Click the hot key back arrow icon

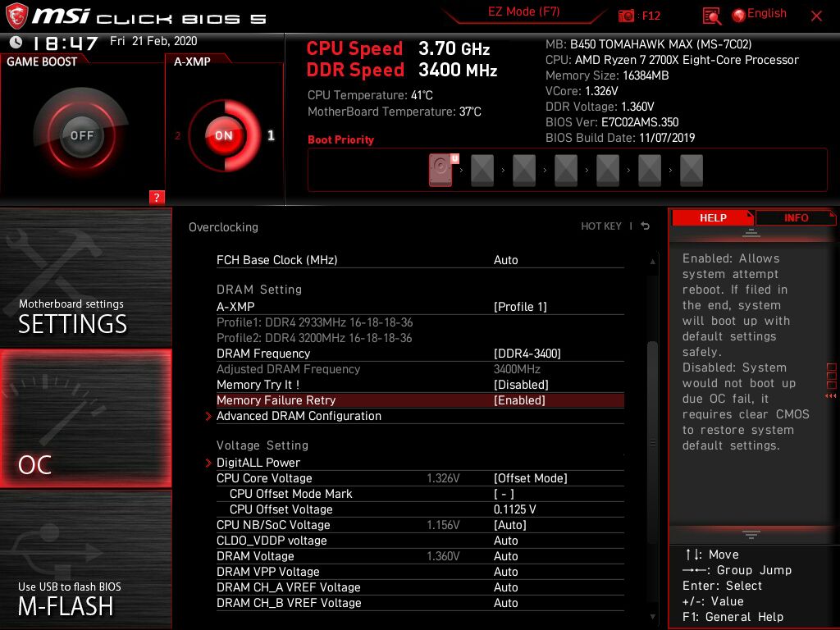point(646,226)
